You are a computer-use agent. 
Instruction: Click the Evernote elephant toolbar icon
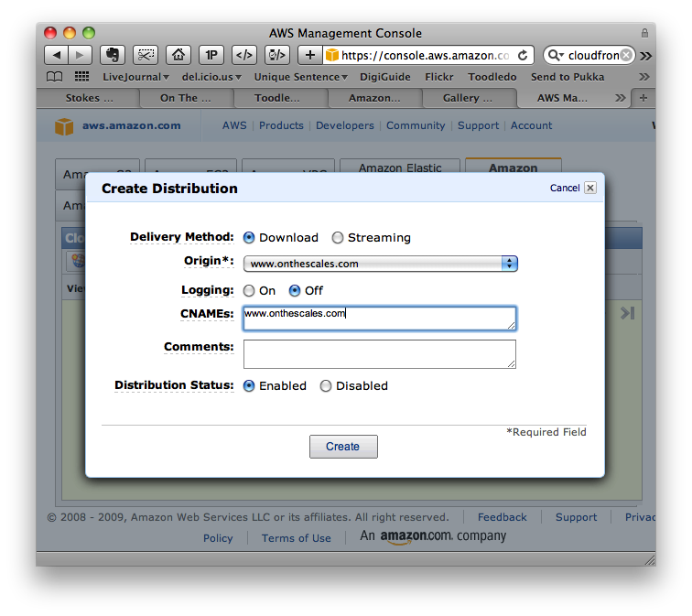click(112, 55)
